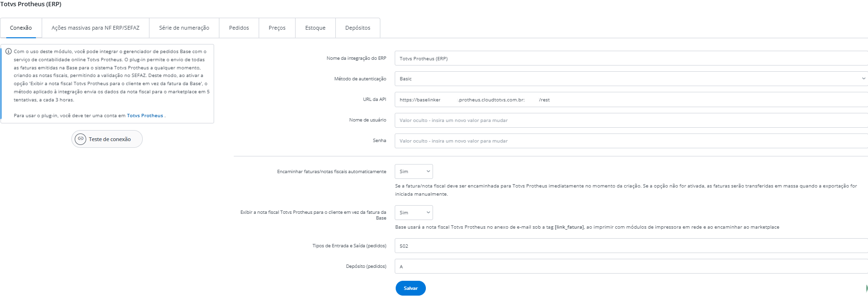This screenshot has height=298, width=868.
Task: Follow the Totvs Protheus link
Action: (145, 116)
